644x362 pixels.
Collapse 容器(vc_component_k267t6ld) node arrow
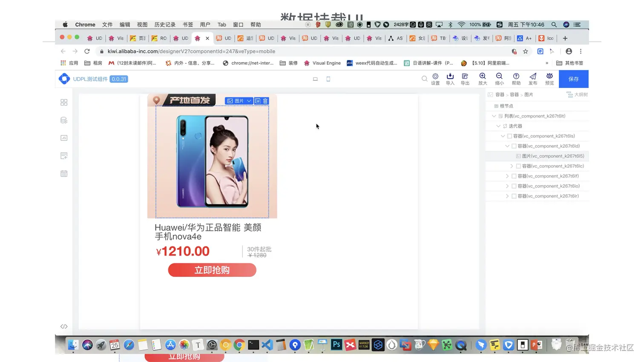tap(507, 146)
